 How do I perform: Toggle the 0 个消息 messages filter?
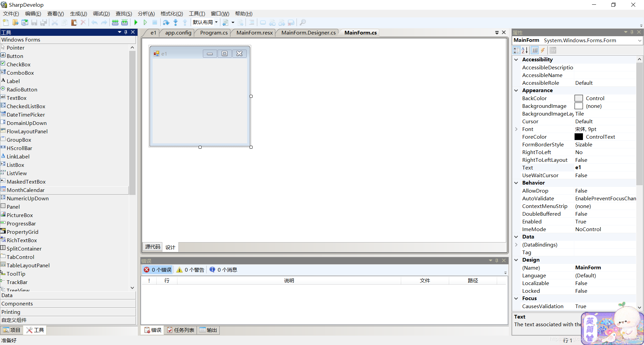coord(223,270)
